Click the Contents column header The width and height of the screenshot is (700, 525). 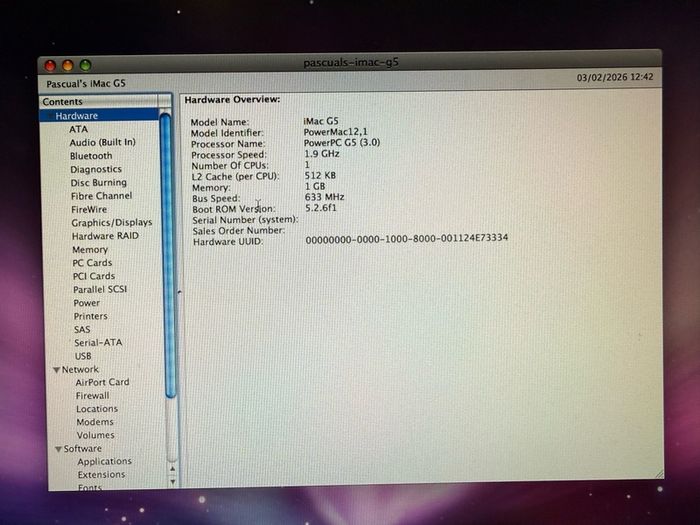[x=99, y=101]
